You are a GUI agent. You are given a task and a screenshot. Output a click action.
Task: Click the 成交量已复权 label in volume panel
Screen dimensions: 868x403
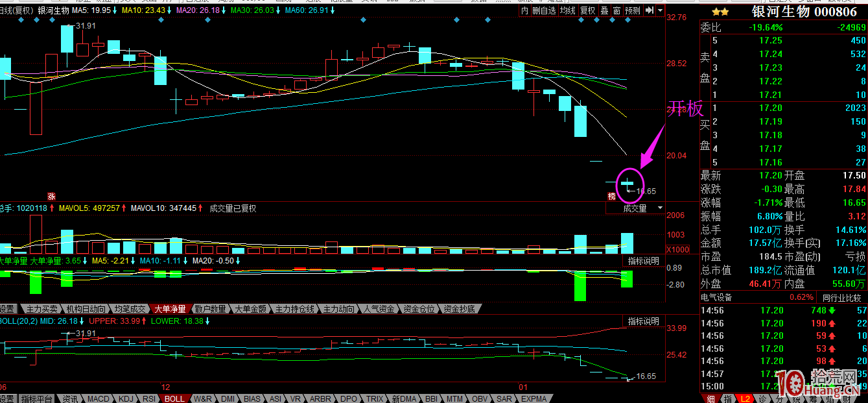coord(233,208)
